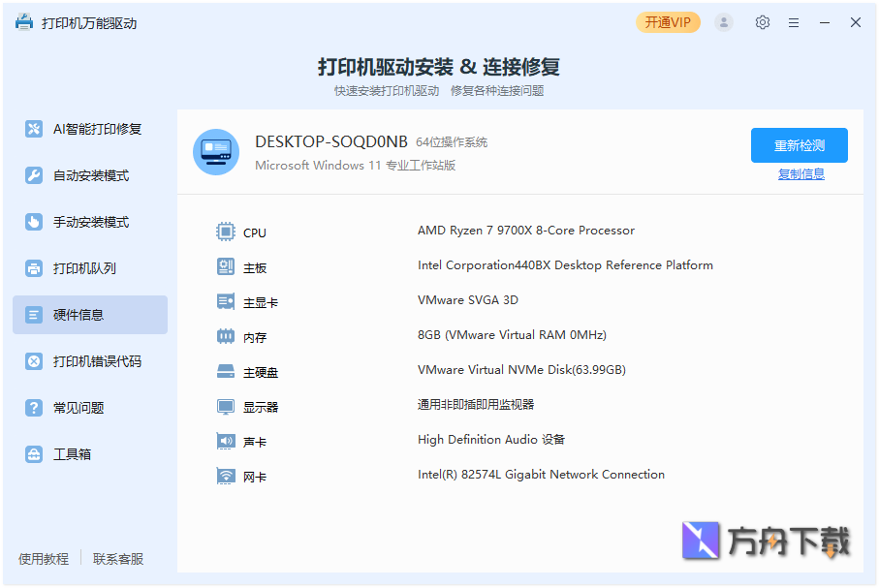Open the 打印机错误代码 page
This screenshot has width=879, height=588.
(90, 361)
